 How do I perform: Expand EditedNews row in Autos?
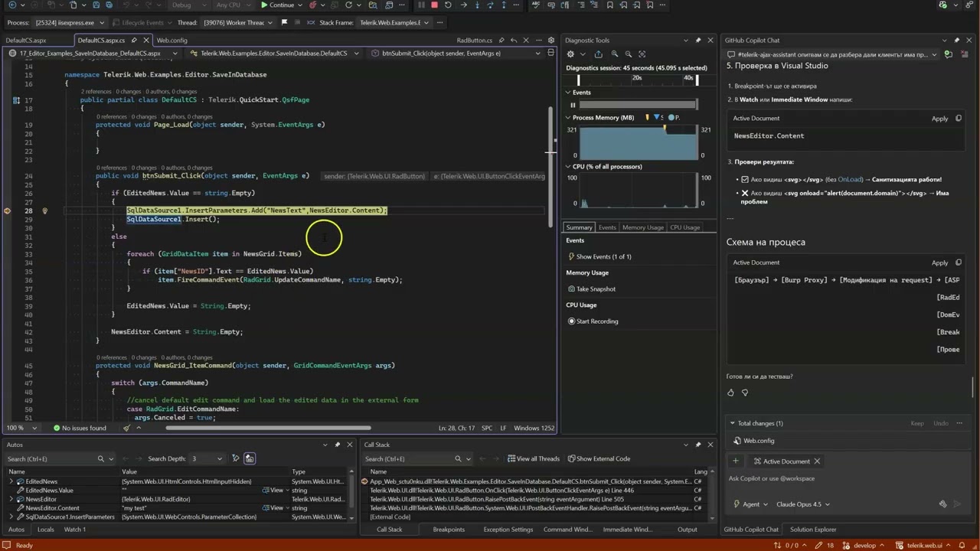point(11,481)
